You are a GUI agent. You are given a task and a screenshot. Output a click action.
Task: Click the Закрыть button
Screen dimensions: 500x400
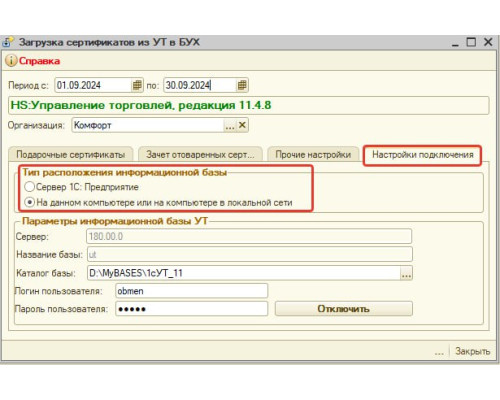pyautogui.click(x=472, y=351)
